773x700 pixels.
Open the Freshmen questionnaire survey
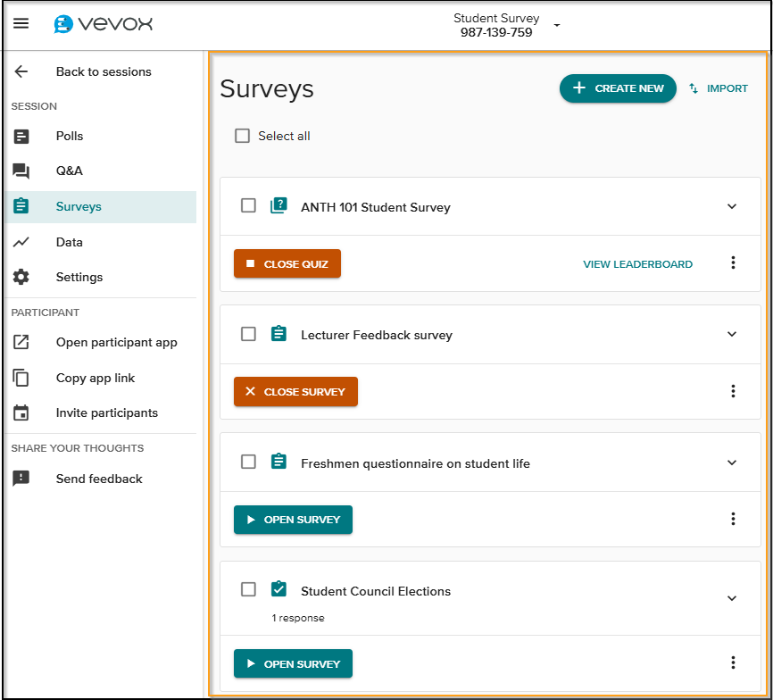(293, 520)
